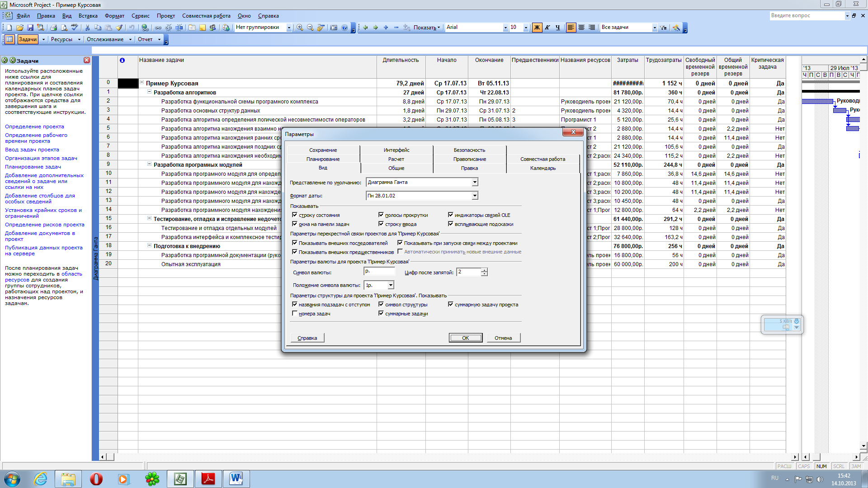This screenshot has height=488, width=868.
Task: Click the AutoFilter funnel icon
Action: tap(663, 28)
